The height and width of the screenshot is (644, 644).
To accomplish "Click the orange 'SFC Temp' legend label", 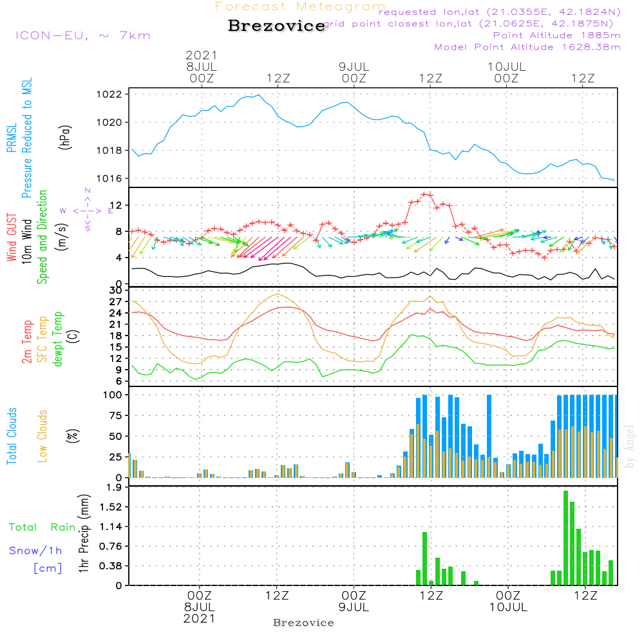I will click(x=43, y=339).
